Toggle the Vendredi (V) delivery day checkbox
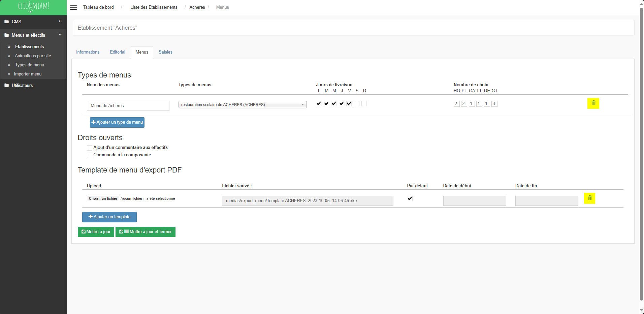The width and height of the screenshot is (644, 314). 349,103
